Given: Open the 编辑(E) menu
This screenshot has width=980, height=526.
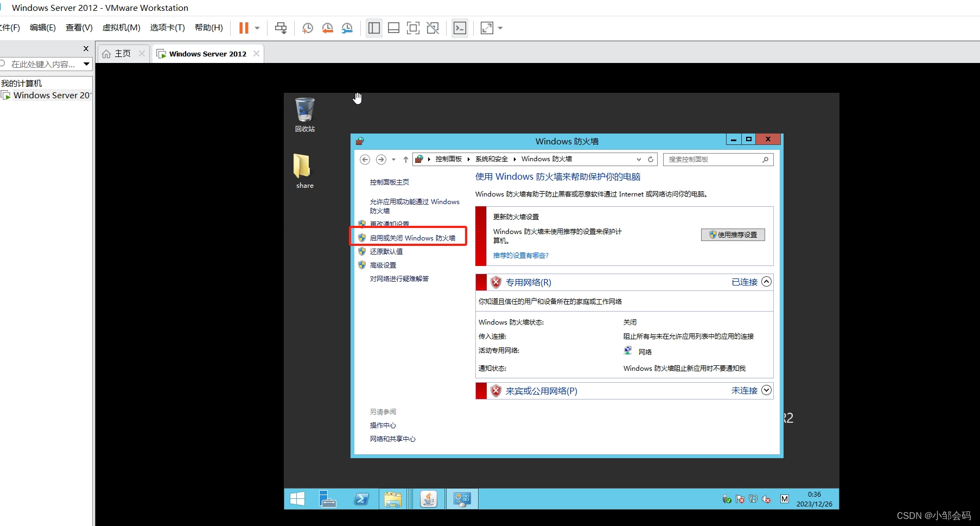Looking at the screenshot, I should pyautogui.click(x=42, y=28).
